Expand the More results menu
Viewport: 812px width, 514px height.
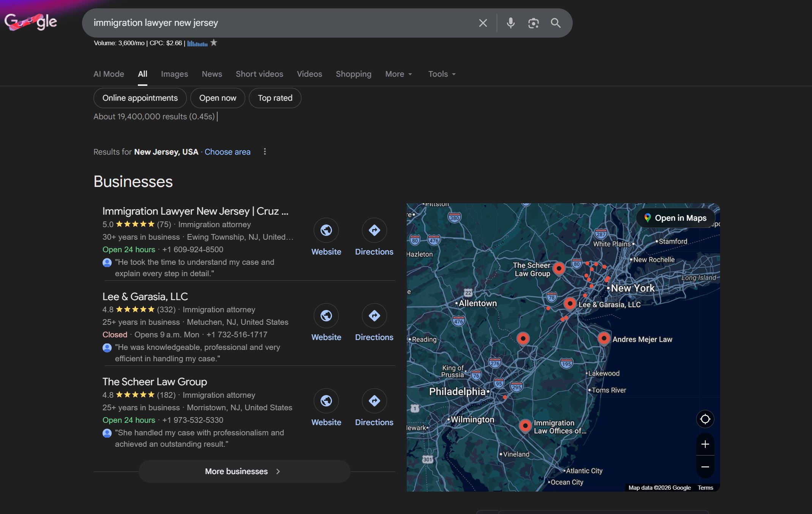tap(398, 74)
